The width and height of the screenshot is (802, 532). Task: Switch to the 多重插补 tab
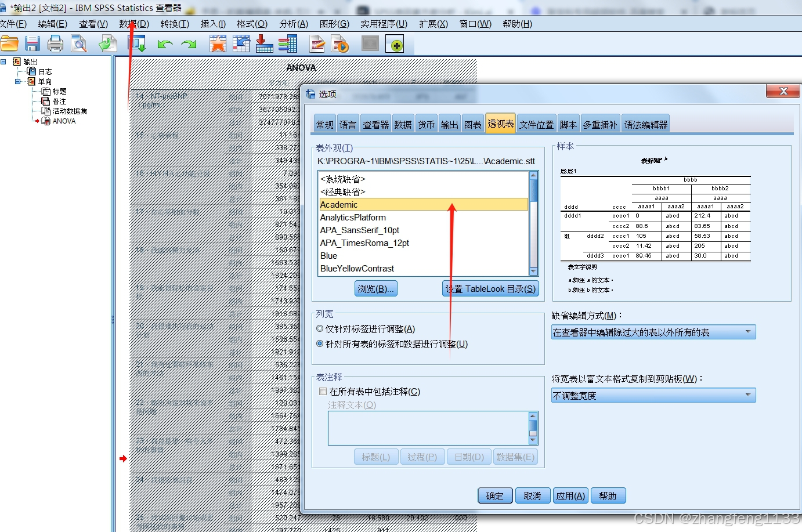pyautogui.click(x=600, y=124)
